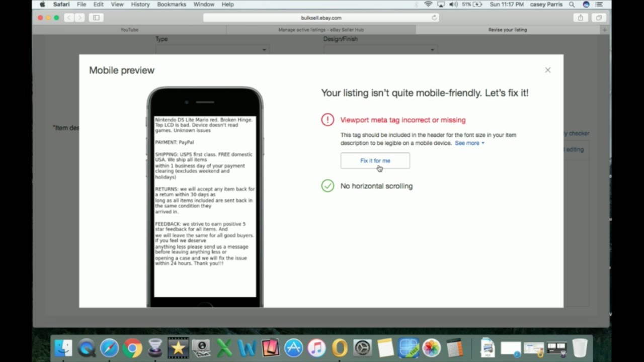Open Safari from the Dock
The image size is (644, 362).
109,348
